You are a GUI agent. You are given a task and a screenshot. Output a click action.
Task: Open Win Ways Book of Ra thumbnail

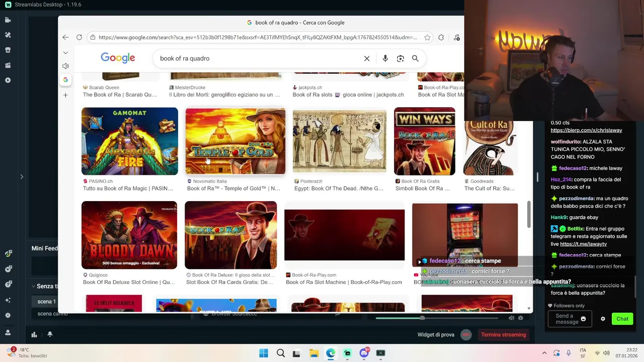coord(425,141)
